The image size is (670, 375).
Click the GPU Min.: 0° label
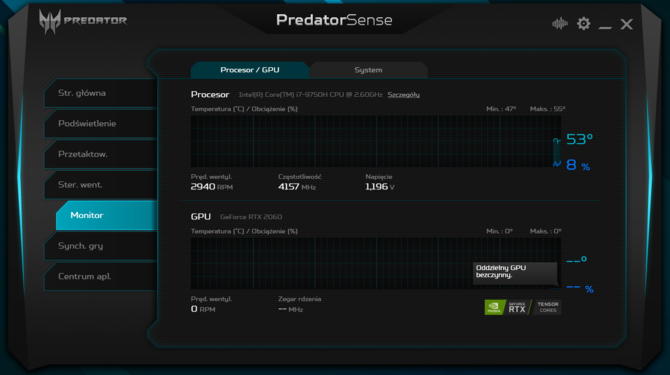point(499,231)
